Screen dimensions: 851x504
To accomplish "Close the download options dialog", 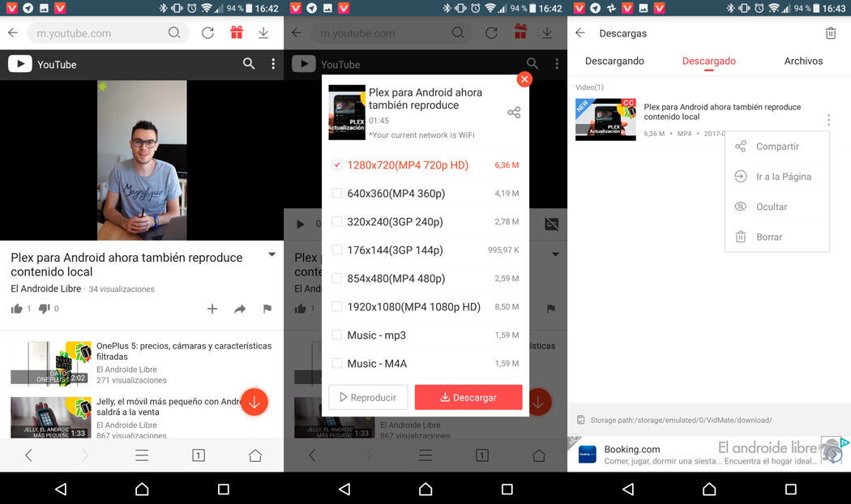I will click(524, 79).
